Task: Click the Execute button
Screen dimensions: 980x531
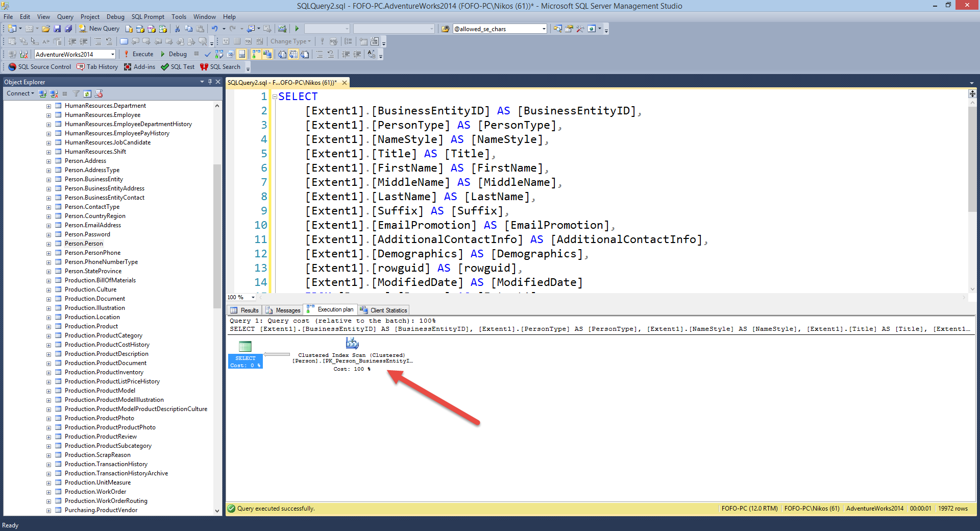Action: pyautogui.click(x=138, y=54)
